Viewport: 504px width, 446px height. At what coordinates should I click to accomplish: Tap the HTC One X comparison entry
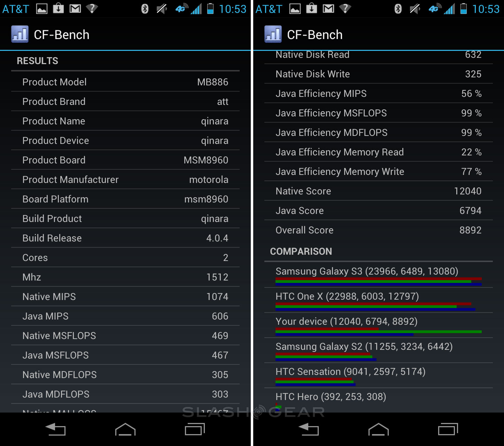378,300
